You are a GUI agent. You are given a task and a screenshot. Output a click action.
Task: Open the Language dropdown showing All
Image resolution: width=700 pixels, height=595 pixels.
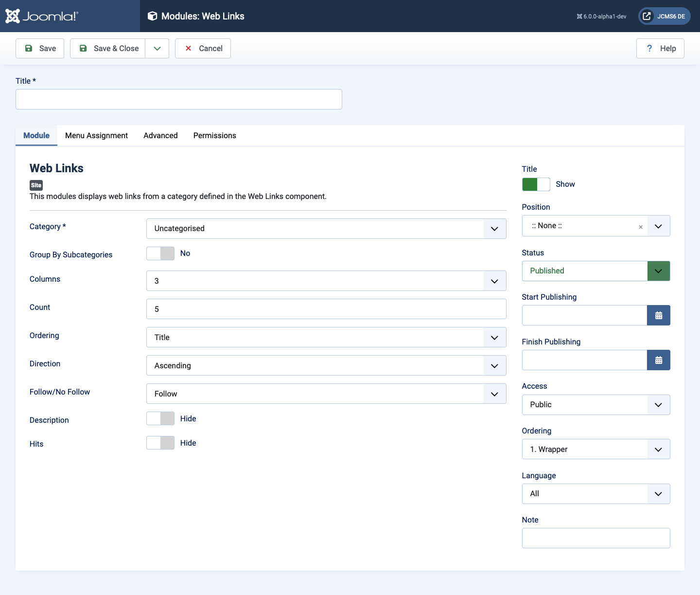tap(596, 494)
